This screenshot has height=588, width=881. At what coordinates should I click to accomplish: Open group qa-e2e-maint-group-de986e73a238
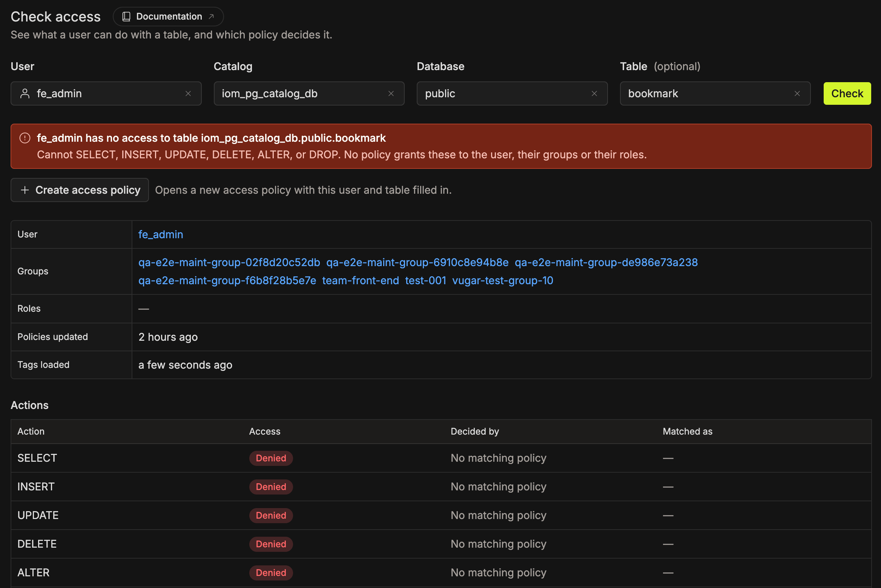[x=606, y=262]
